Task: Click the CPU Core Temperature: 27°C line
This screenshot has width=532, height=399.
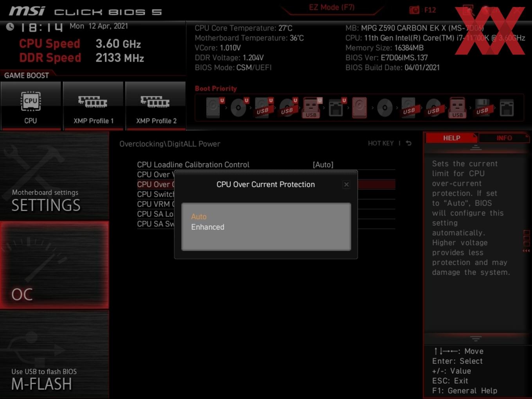Action: pos(244,28)
